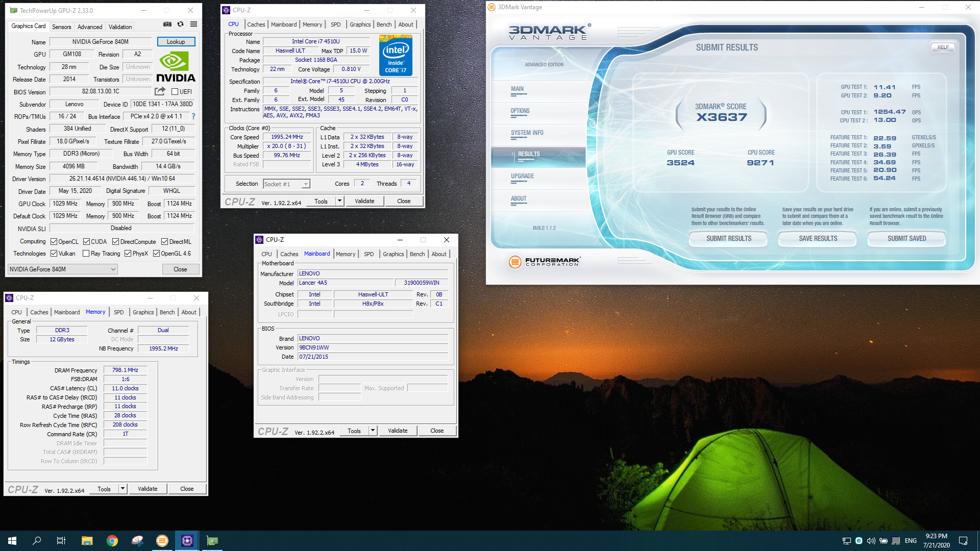
Task: Click the Tools button in CPU-Z Memory window
Action: (104, 489)
